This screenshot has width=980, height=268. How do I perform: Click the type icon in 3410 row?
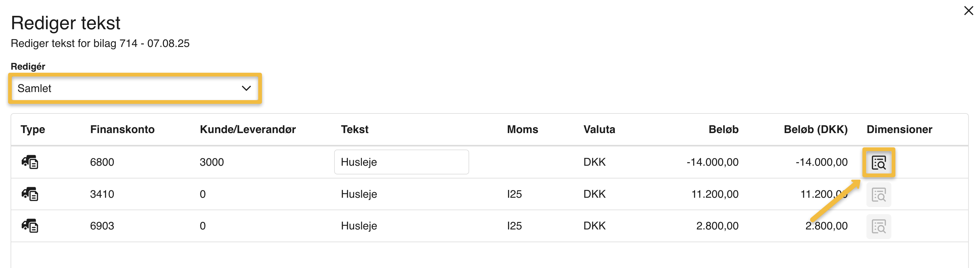(30, 194)
